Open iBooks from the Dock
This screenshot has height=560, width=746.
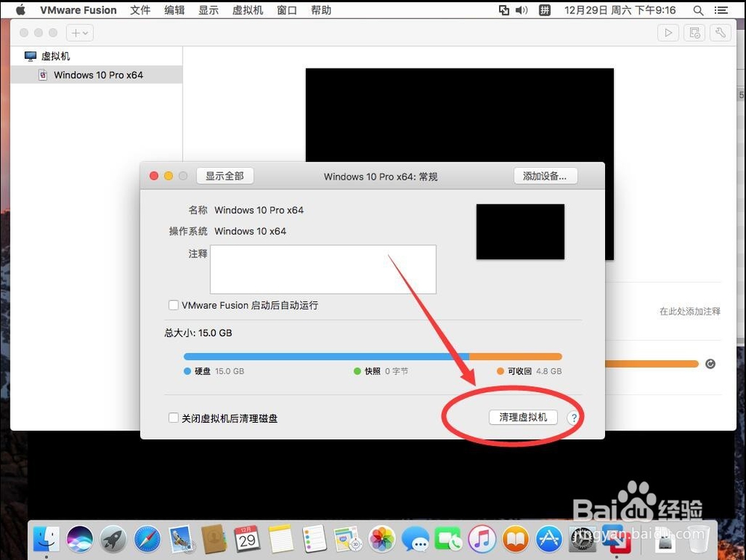(515, 539)
